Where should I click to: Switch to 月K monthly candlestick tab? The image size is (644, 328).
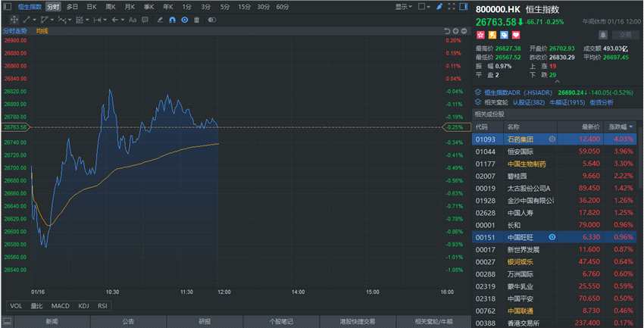[x=130, y=7]
